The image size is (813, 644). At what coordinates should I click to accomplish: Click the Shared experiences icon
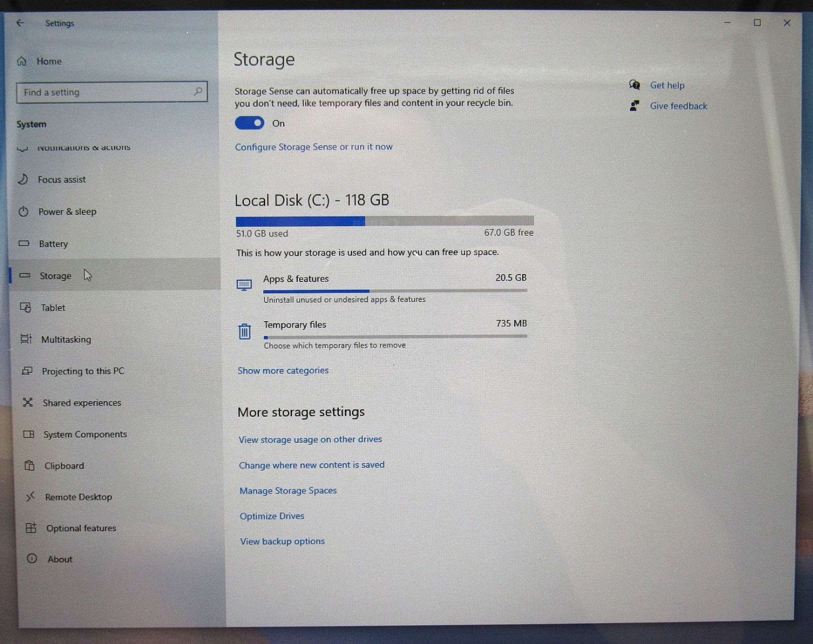tap(28, 403)
